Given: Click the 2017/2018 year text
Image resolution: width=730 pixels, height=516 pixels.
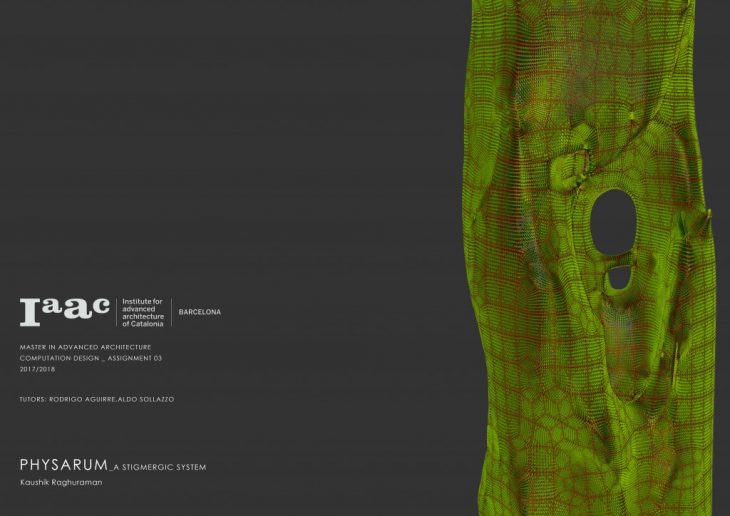Looking at the screenshot, I should click(x=36, y=367).
